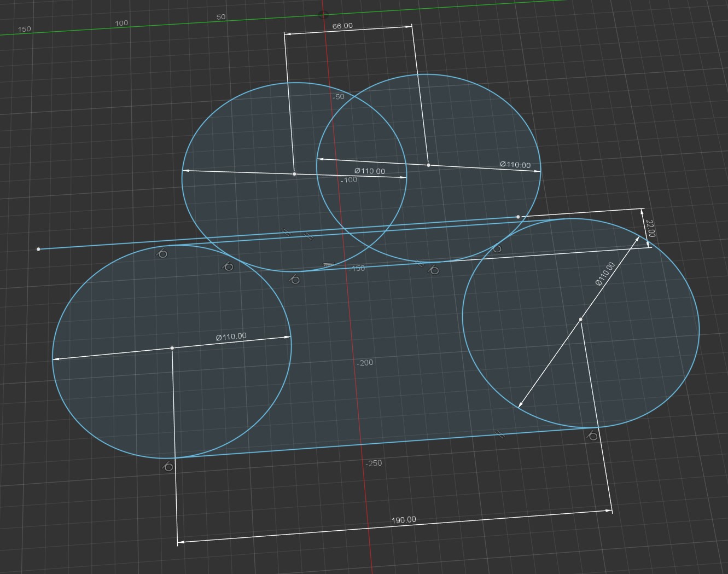Select the 66.00 dimension value
Viewport: 728px width, 574px height.
(342, 26)
